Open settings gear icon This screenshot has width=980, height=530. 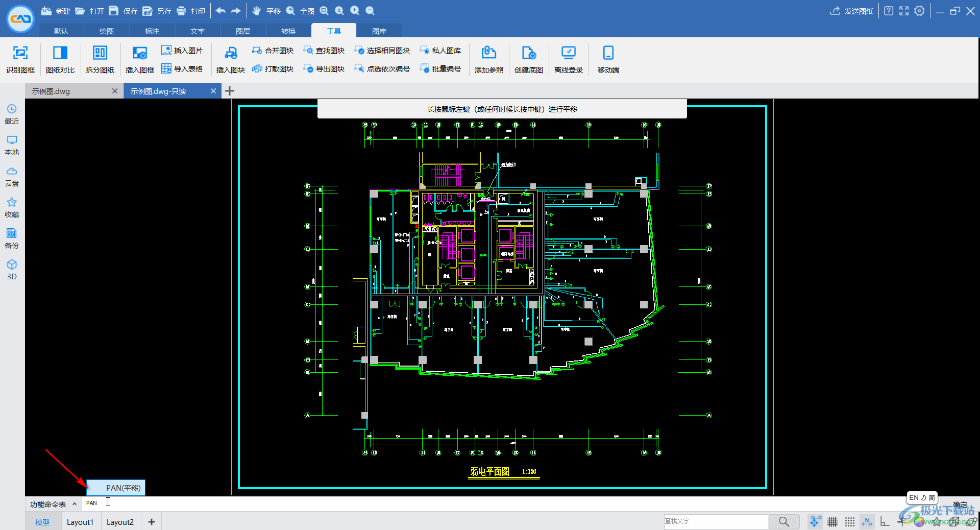919,11
